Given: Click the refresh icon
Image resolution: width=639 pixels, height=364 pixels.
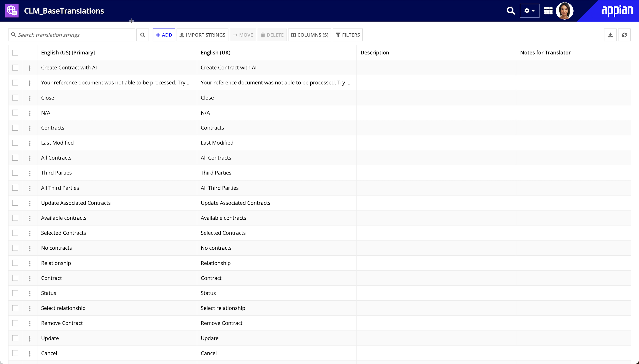Looking at the screenshot, I should 624,35.
